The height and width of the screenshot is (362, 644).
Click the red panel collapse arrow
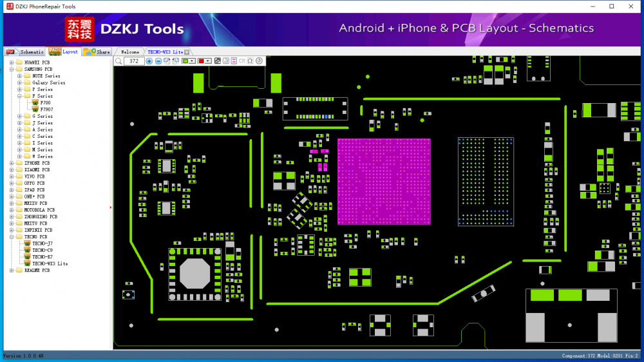tap(111, 207)
